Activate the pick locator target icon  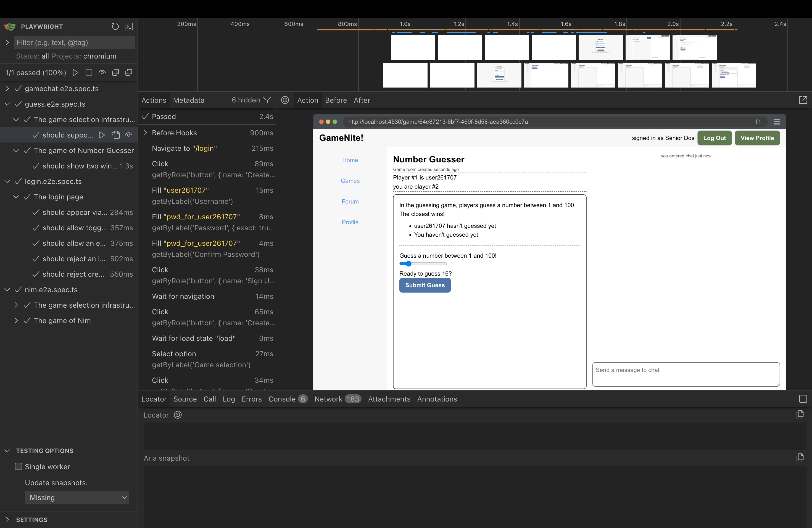coord(285,100)
